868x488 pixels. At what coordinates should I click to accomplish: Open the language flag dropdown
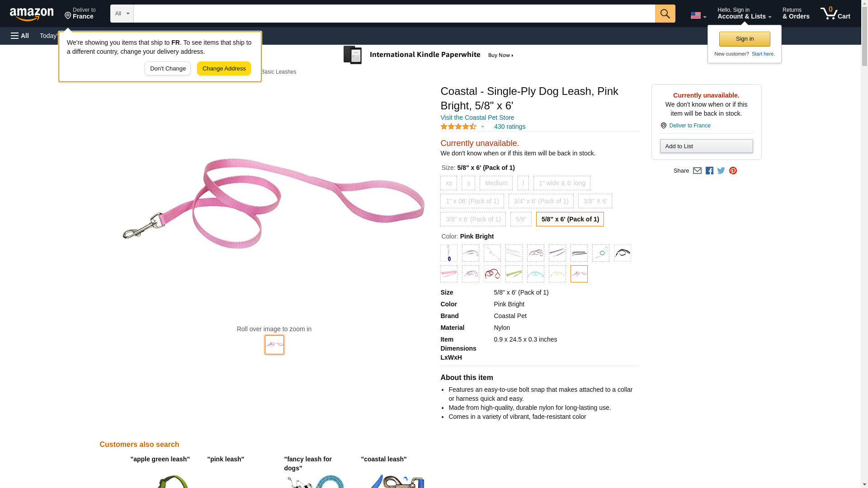[698, 15]
